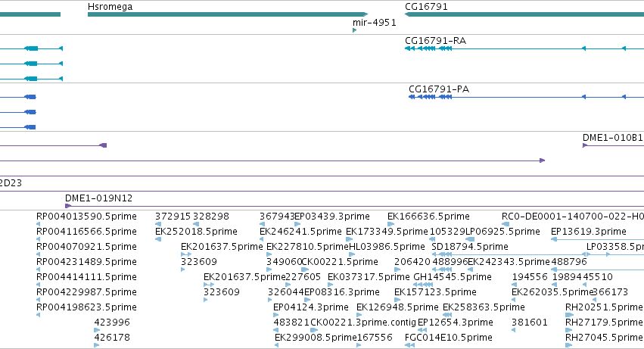Select the EK166636.5prime feature arrow
Viewport: 644px width, 349px height.
(391, 224)
